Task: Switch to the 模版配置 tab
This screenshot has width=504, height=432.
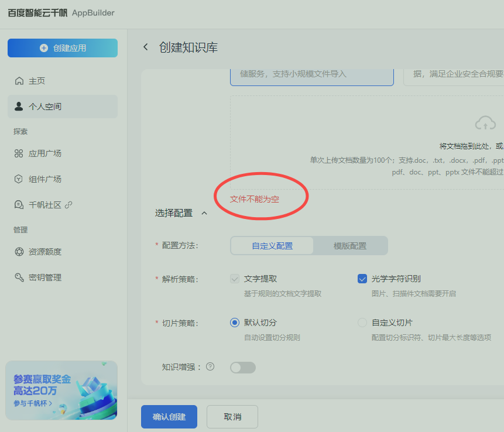Action: 350,246
